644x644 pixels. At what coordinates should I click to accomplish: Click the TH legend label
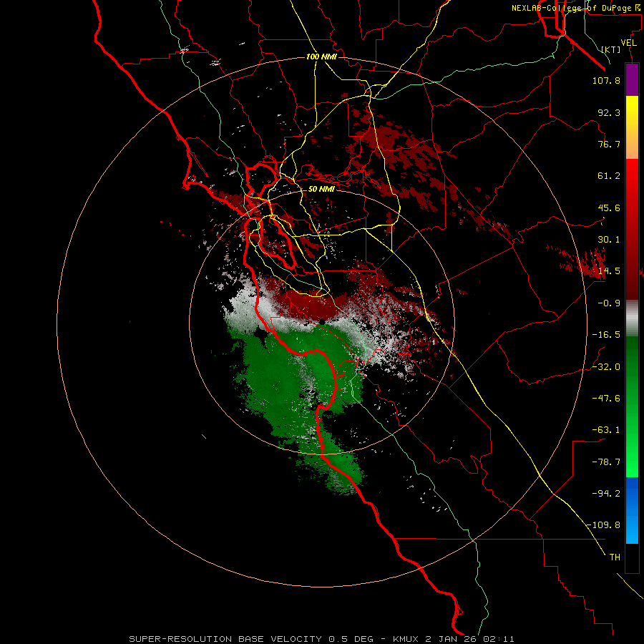pos(615,557)
